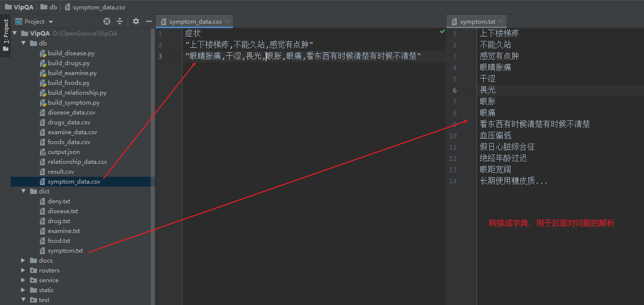Viewport: 644px width, 305px height.
Task: Select symptom.txt in project tree
Action: click(x=65, y=251)
